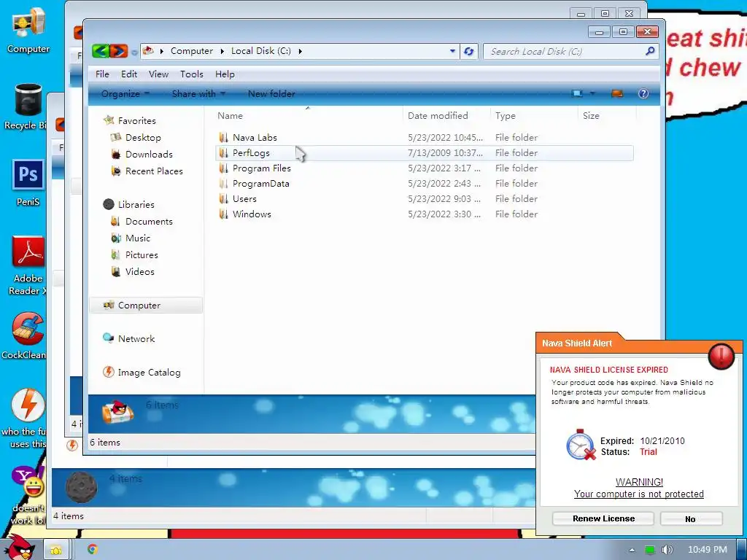Open the view options dropdown arrow
Image resolution: width=747 pixels, height=560 pixels.
(x=592, y=93)
